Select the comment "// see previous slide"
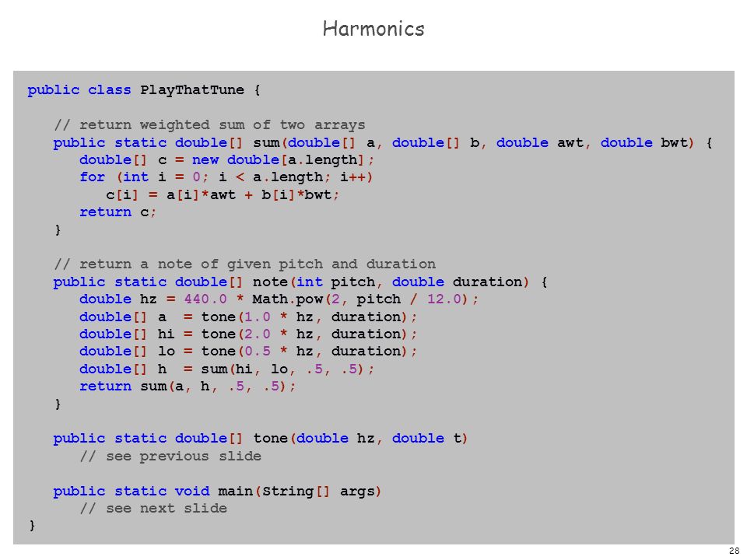This screenshot has width=747, height=560. coord(170,457)
